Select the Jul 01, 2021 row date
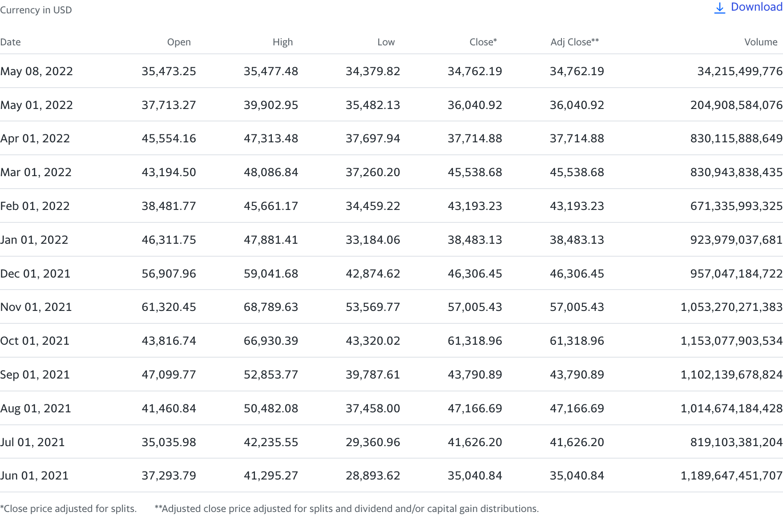 pyautogui.click(x=32, y=443)
